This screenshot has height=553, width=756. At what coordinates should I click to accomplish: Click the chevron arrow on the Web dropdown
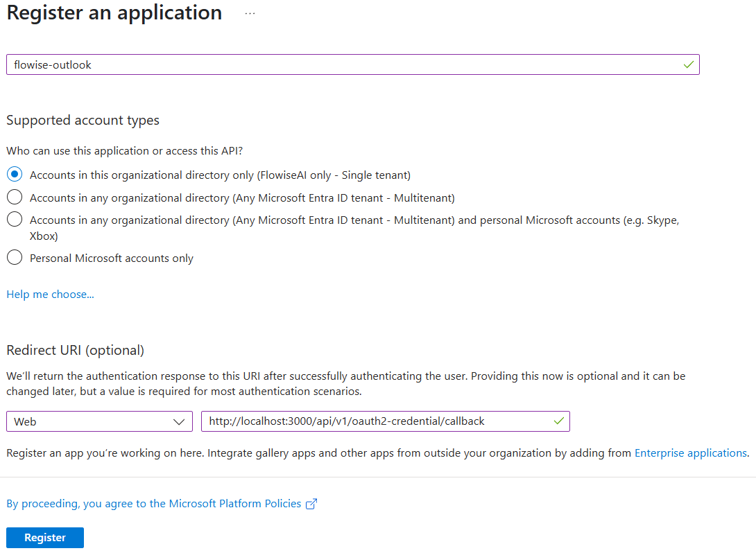(x=179, y=421)
